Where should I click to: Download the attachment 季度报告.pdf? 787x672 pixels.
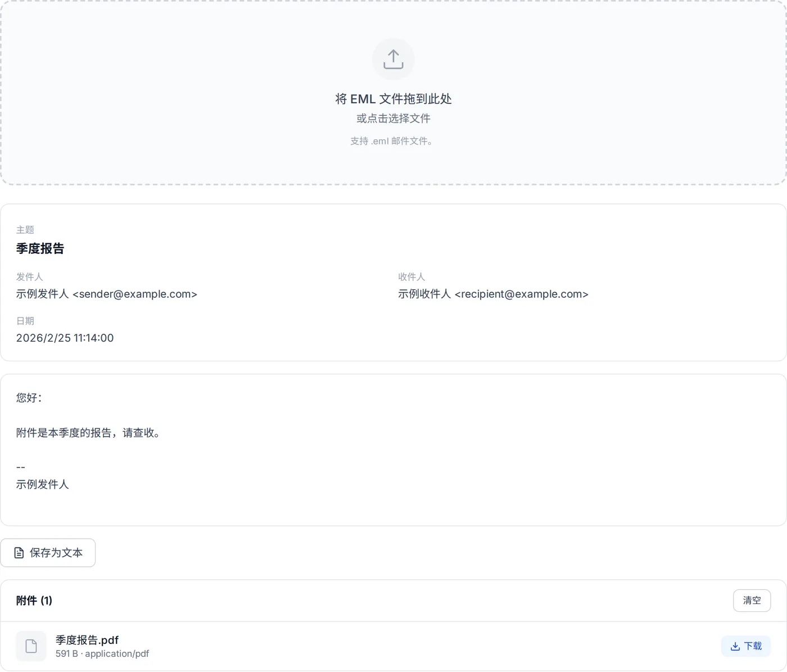pos(746,646)
